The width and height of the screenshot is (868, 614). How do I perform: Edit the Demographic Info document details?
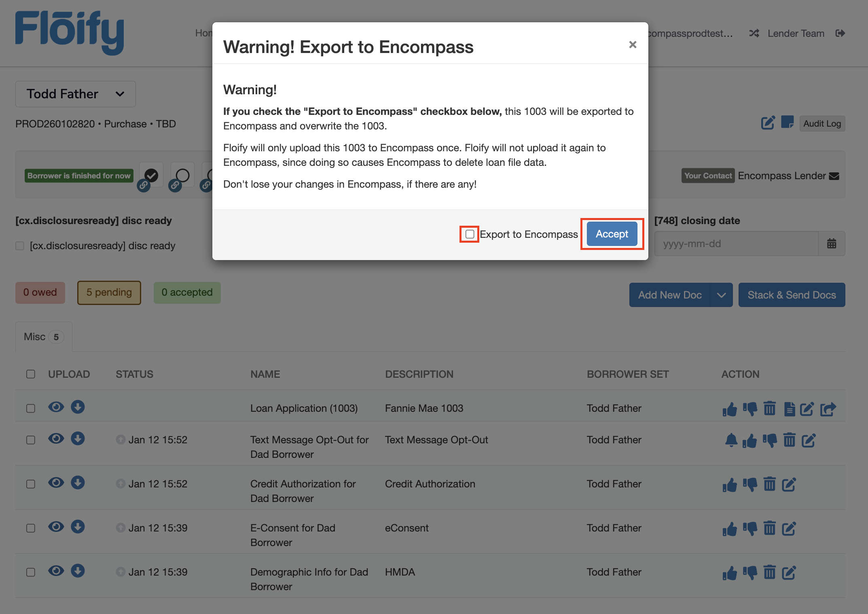(789, 572)
